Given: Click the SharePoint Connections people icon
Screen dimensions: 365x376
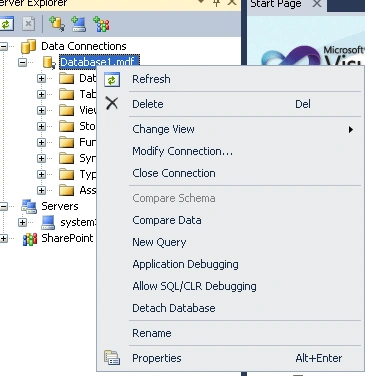Looking at the screenshot, I should 29,239.
